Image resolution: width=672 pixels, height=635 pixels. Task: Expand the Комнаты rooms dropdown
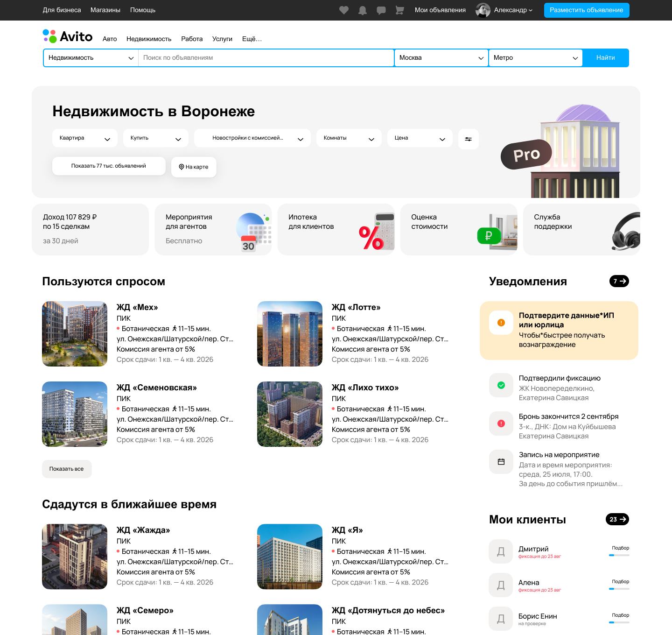[x=349, y=138]
